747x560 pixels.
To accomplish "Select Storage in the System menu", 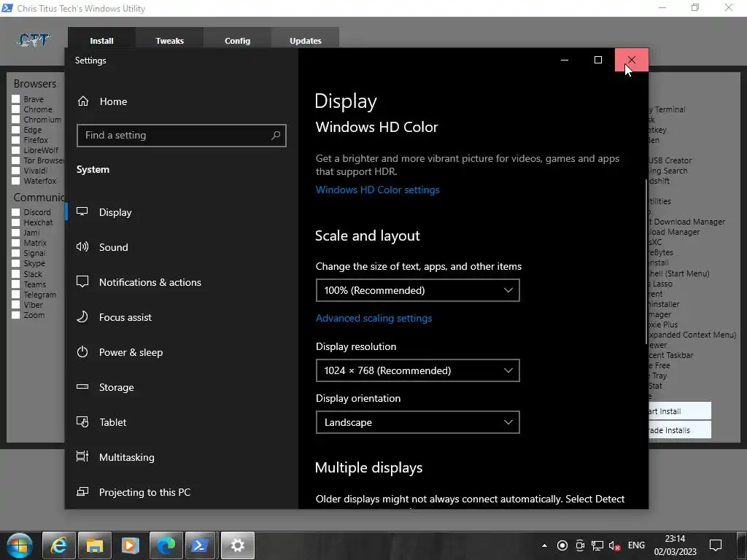I will (116, 387).
